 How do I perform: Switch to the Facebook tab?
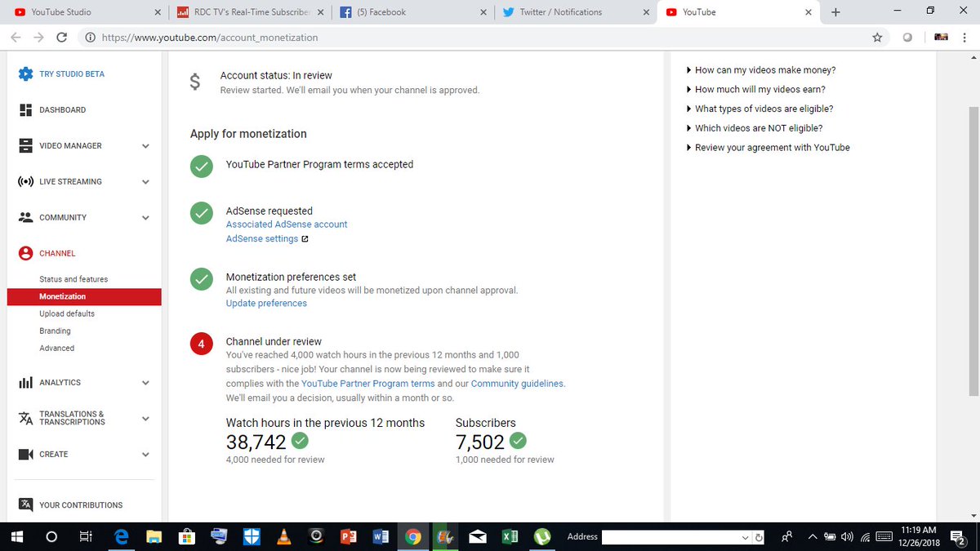(412, 12)
